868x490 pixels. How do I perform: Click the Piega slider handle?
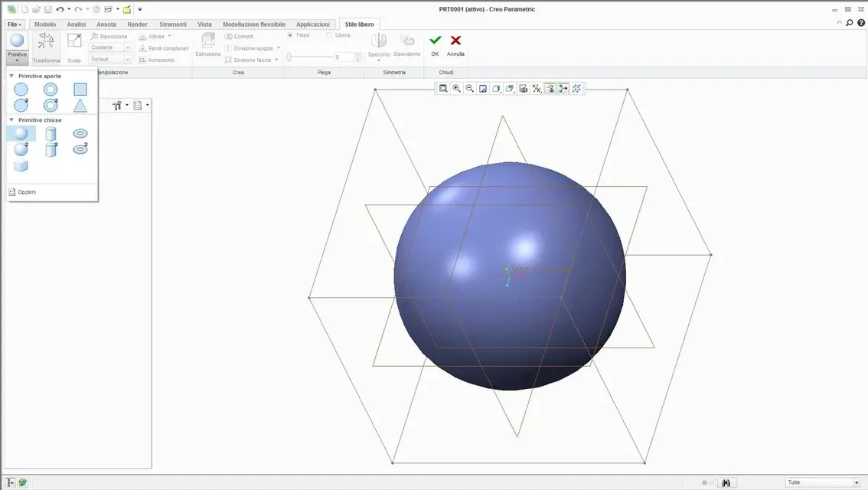[x=289, y=57]
